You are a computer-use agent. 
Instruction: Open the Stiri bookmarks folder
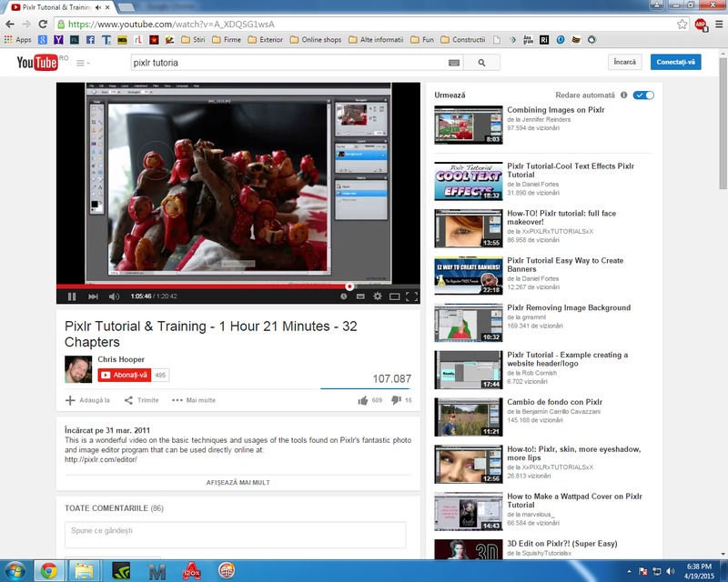[193, 40]
